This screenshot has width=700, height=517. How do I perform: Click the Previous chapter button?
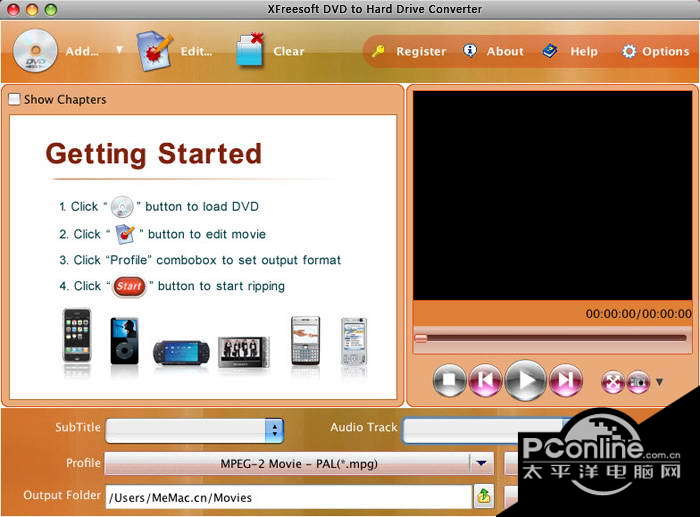(x=486, y=380)
